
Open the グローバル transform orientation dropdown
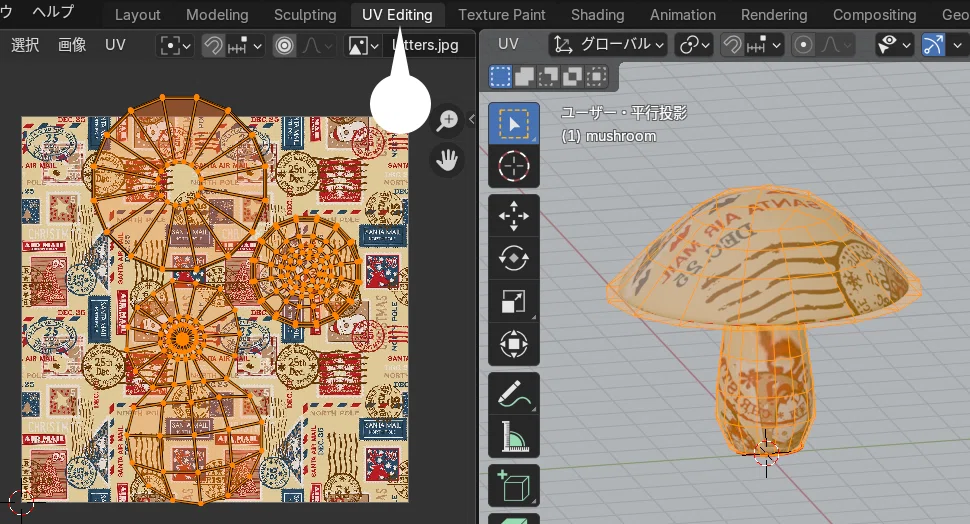tap(608, 45)
